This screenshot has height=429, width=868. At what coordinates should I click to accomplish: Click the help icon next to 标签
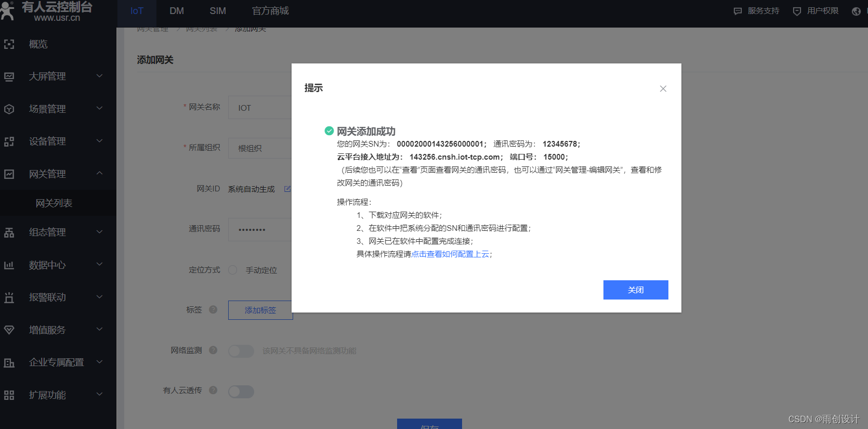tap(213, 309)
